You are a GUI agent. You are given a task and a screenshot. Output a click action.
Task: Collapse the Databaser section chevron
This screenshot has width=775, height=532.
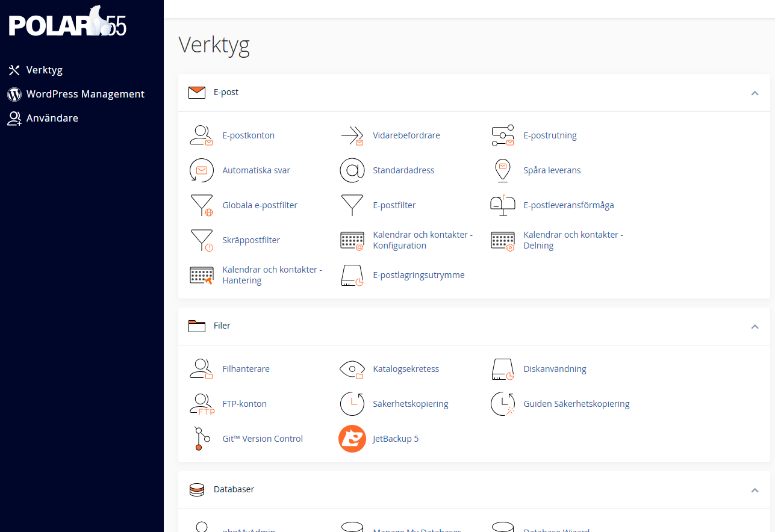pos(755,490)
